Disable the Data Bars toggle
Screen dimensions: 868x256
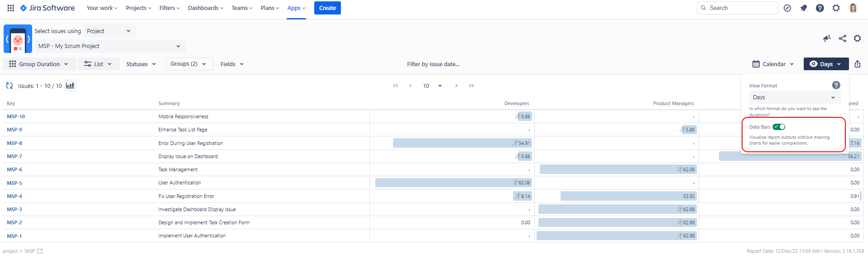click(779, 127)
